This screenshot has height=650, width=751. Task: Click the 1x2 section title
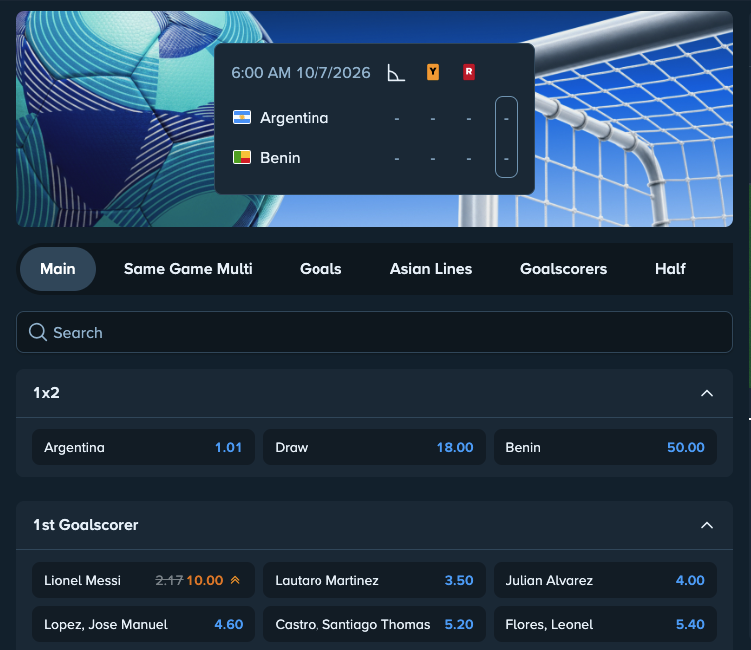46,393
